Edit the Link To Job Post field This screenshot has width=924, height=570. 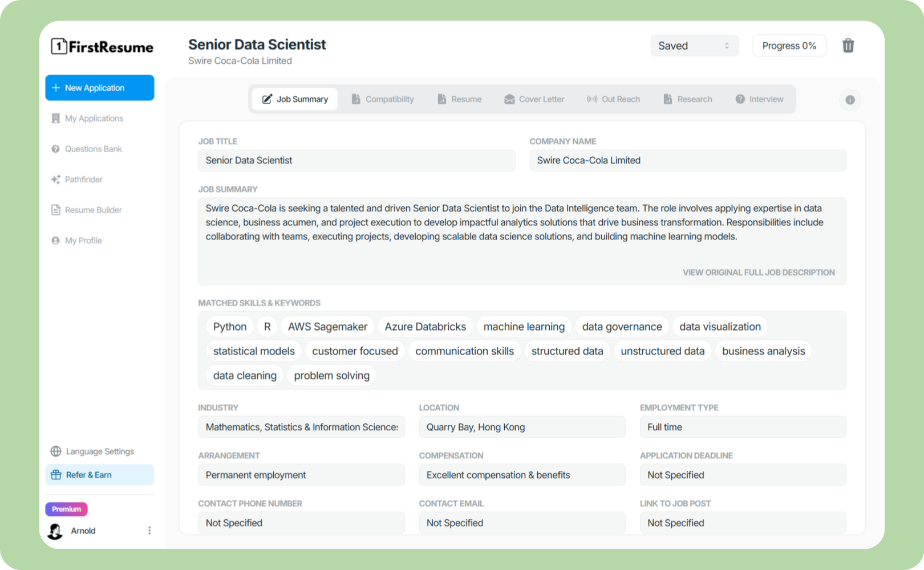click(743, 523)
